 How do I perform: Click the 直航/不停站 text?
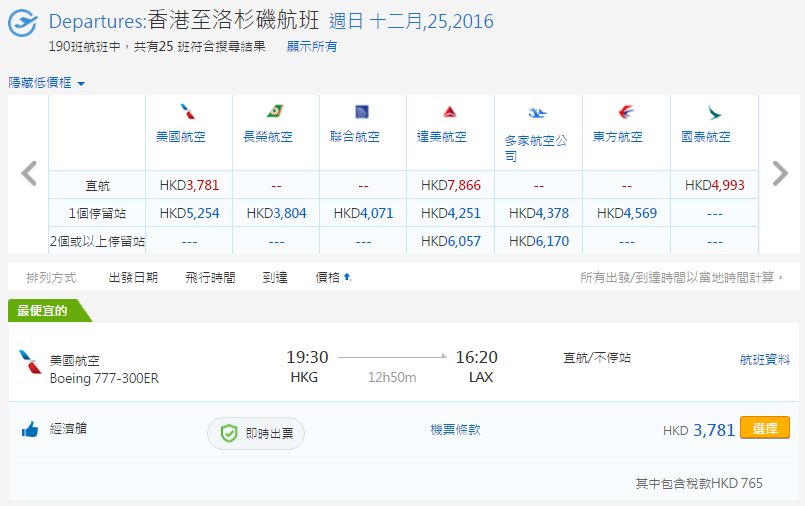597,358
